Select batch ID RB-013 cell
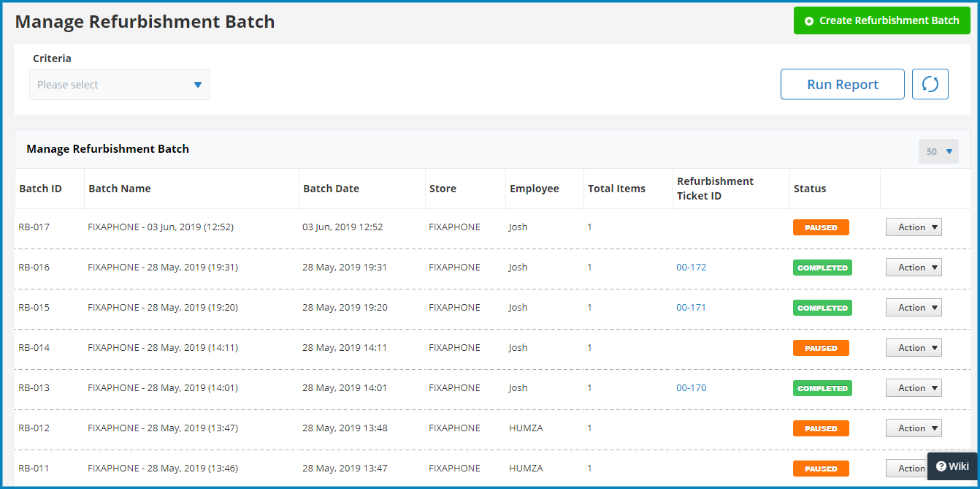This screenshot has height=489, width=980. pos(34,388)
